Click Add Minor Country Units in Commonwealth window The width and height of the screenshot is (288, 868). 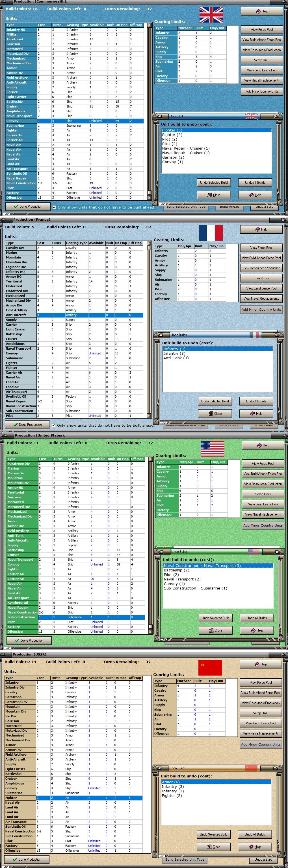pyautogui.click(x=262, y=91)
